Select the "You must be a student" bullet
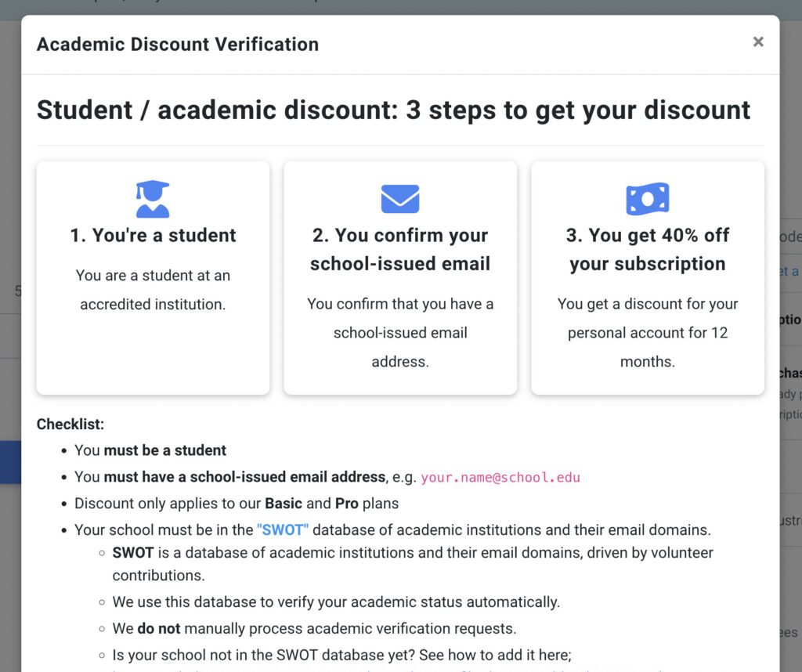Screen dimensions: 802x672 150,450
